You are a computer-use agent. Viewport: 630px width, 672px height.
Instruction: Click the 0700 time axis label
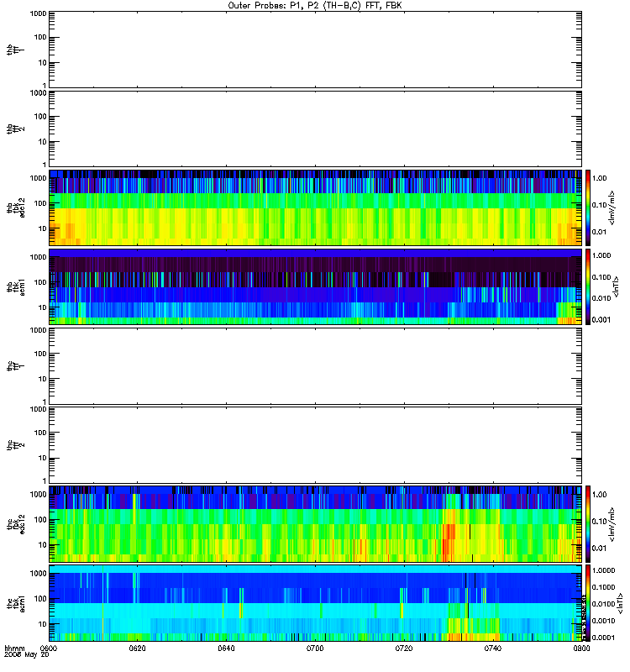[x=315, y=648]
